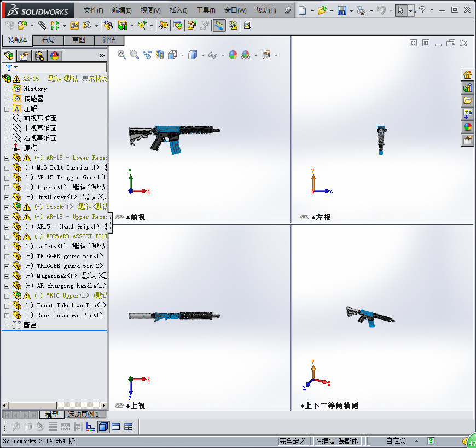The height and width of the screenshot is (448, 476).
Task: Open the 插入(I) menu
Action: click(178, 10)
